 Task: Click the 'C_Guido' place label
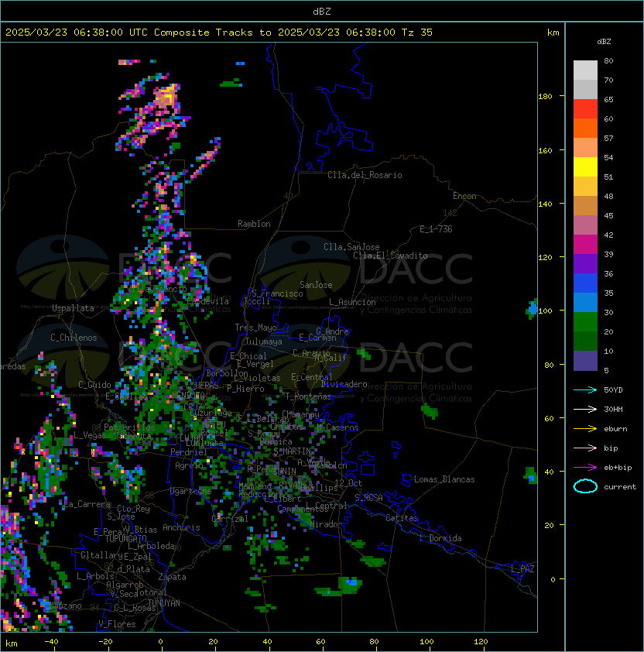(x=94, y=385)
